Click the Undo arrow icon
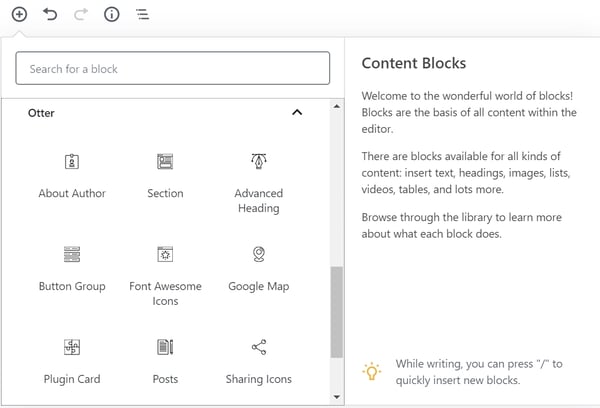Screen dimensions: 600x408 (50, 15)
